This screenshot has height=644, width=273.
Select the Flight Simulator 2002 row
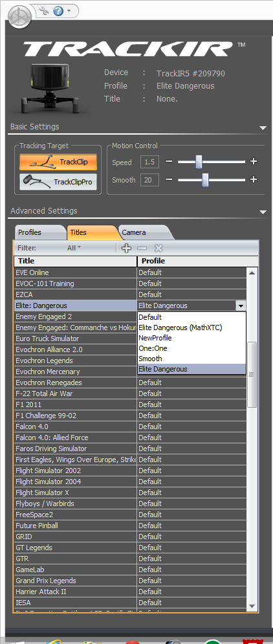(75, 471)
